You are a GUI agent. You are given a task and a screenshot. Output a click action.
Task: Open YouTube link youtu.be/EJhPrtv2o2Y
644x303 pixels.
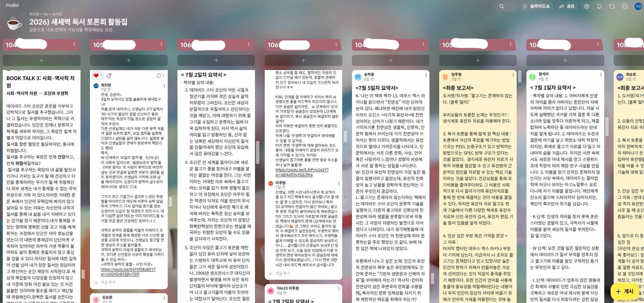coord(302,172)
